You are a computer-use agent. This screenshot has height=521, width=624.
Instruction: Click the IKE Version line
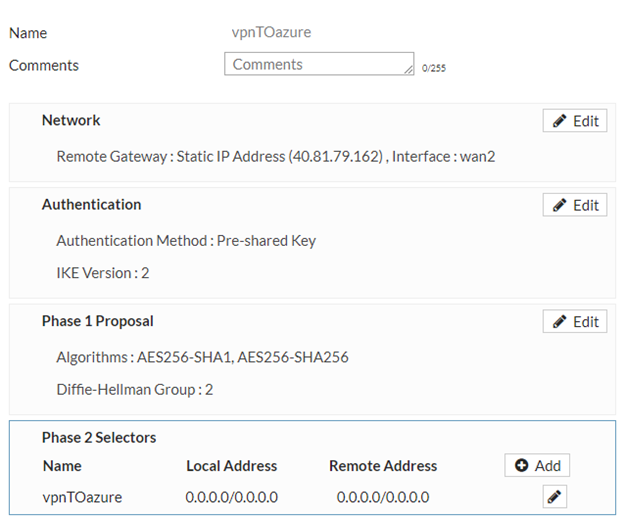[x=103, y=272]
